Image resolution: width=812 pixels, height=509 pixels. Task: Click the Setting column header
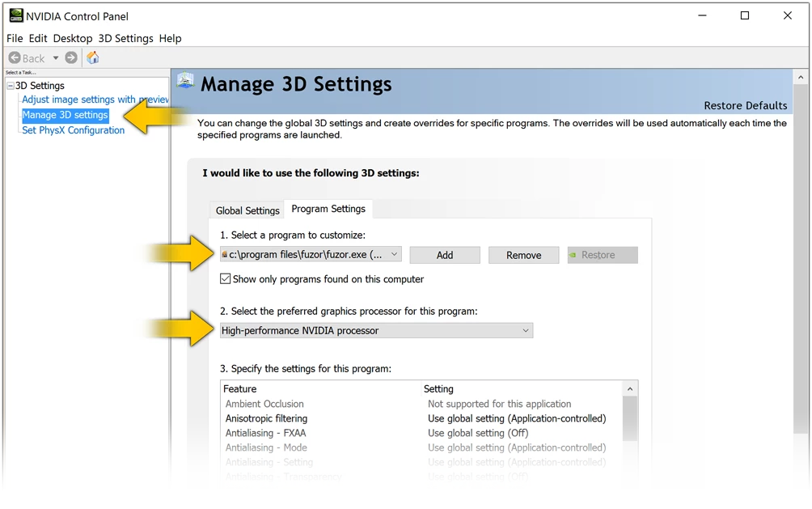click(x=522, y=388)
